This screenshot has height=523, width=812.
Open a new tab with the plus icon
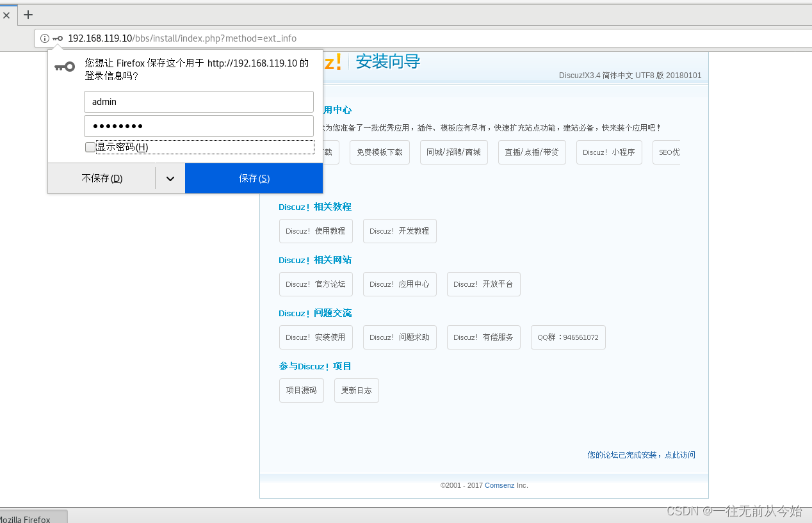[28, 15]
